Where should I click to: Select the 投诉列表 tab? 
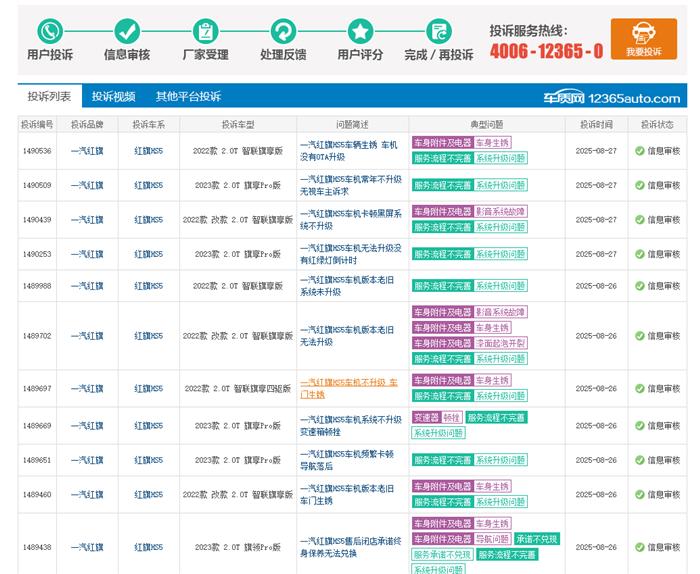tap(49, 97)
